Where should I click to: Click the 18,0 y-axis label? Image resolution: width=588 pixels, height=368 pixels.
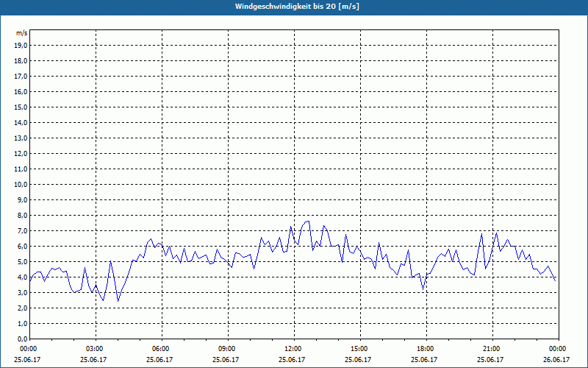click(x=21, y=61)
